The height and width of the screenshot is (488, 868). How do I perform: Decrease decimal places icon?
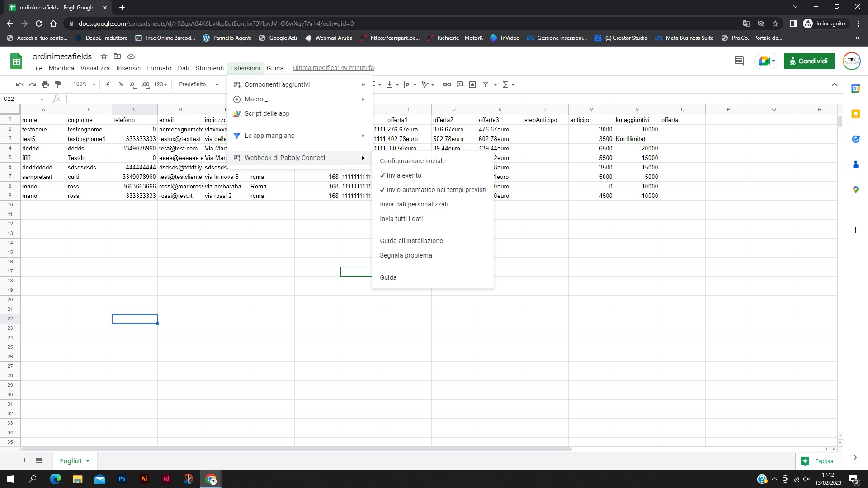[x=132, y=84]
